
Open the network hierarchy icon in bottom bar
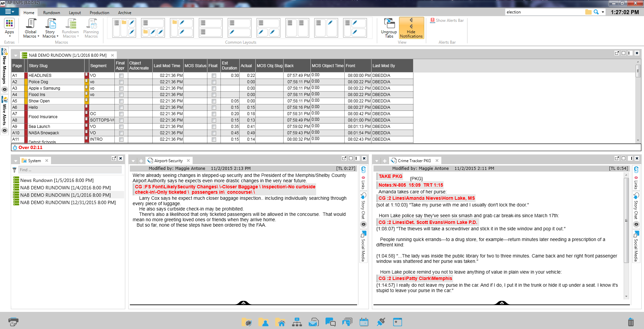(x=297, y=322)
